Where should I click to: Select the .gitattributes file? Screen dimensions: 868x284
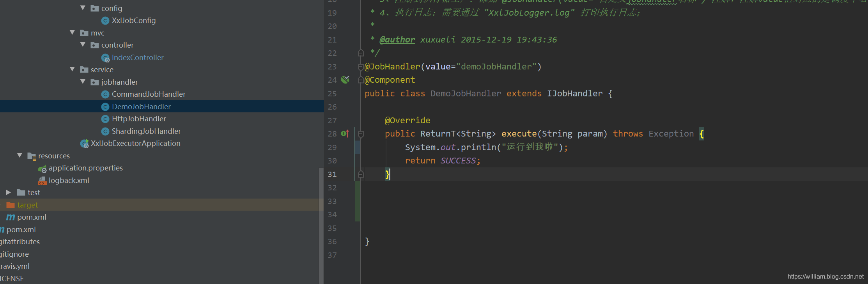pyautogui.click(x=20, y=241)
